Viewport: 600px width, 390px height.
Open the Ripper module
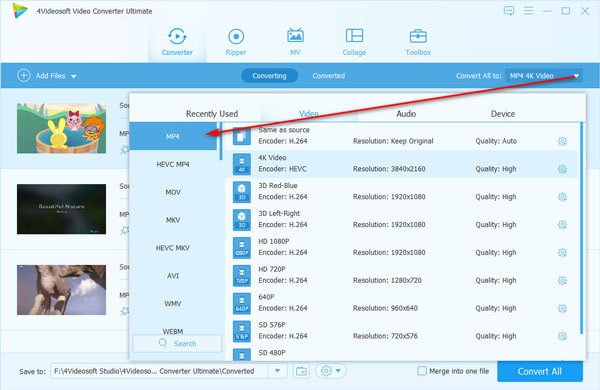coord(236,42)
